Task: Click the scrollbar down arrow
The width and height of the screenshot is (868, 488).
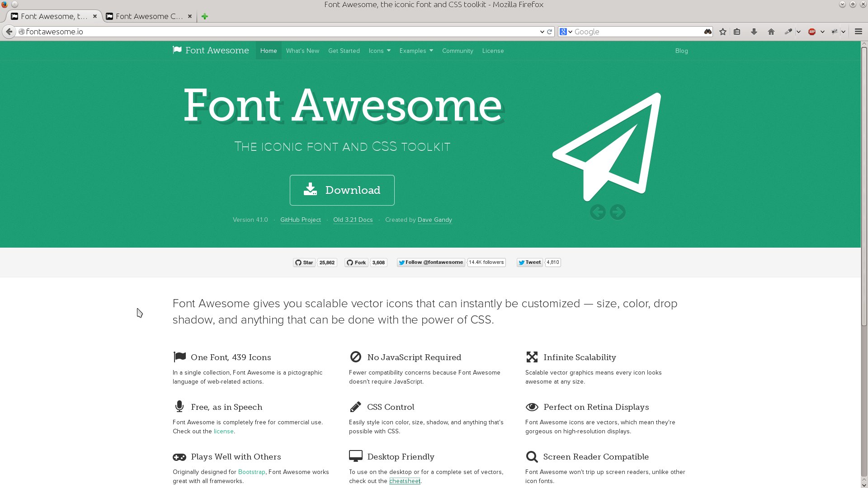Action: [864, 485]
